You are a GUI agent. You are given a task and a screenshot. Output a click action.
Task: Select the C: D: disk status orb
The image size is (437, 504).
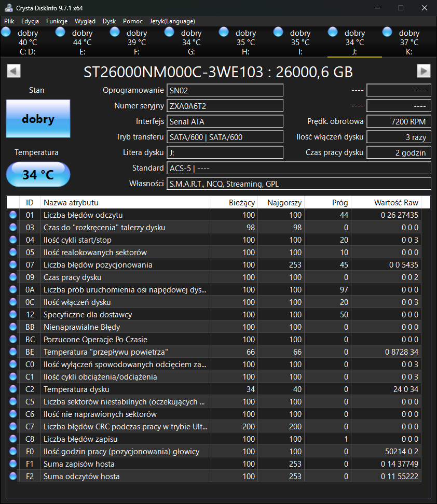tap(6, 33)
